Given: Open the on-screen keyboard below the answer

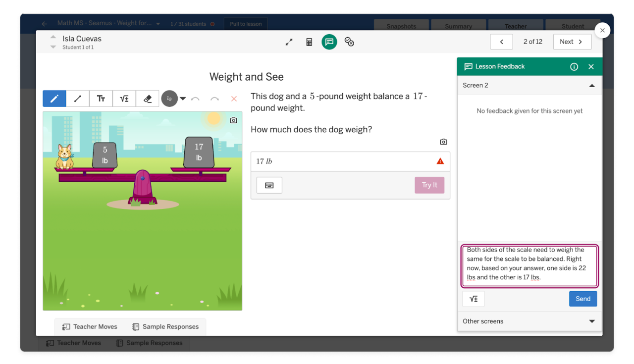Looking at the screenshot, I should point(269,185).
